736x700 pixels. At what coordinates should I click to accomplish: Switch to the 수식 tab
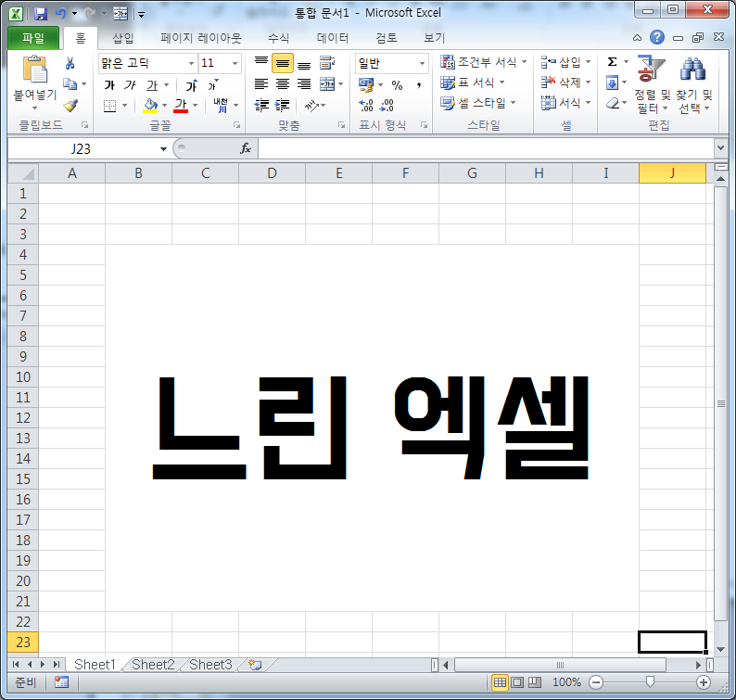pyautogui.click(x=278, y=38)
